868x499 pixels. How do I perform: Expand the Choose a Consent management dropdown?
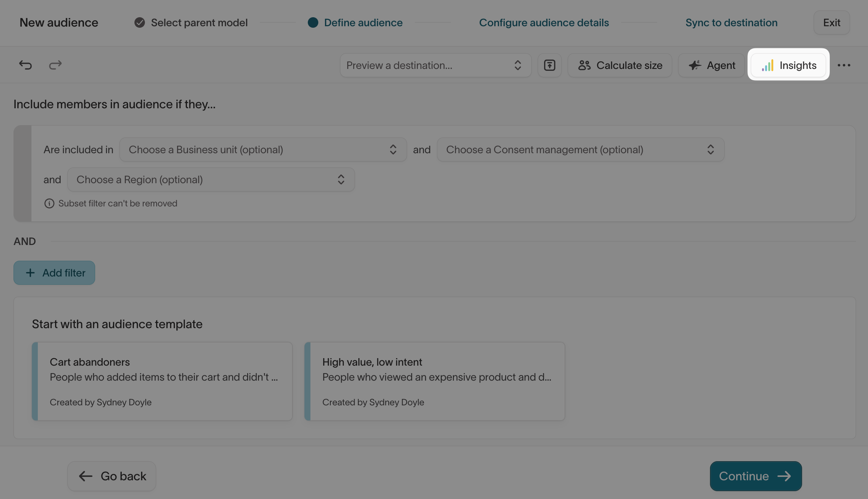(580, 149)
